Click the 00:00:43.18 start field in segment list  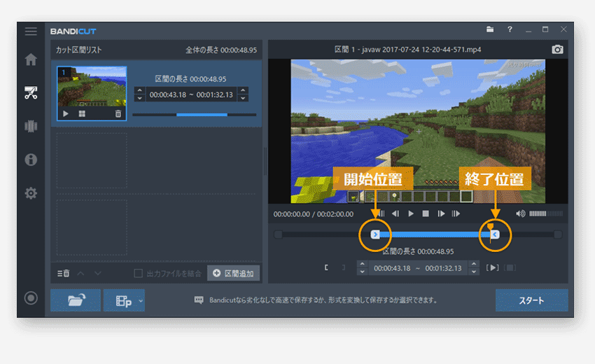point(168,94)
